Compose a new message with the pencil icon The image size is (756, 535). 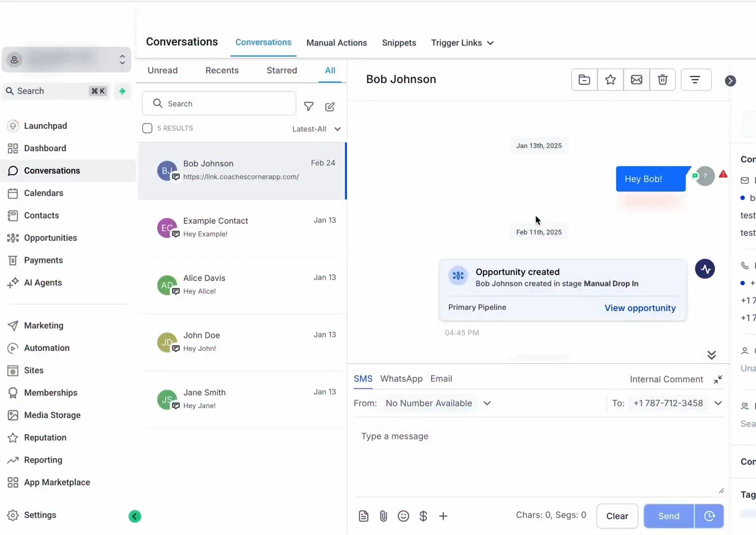(330, 107)
